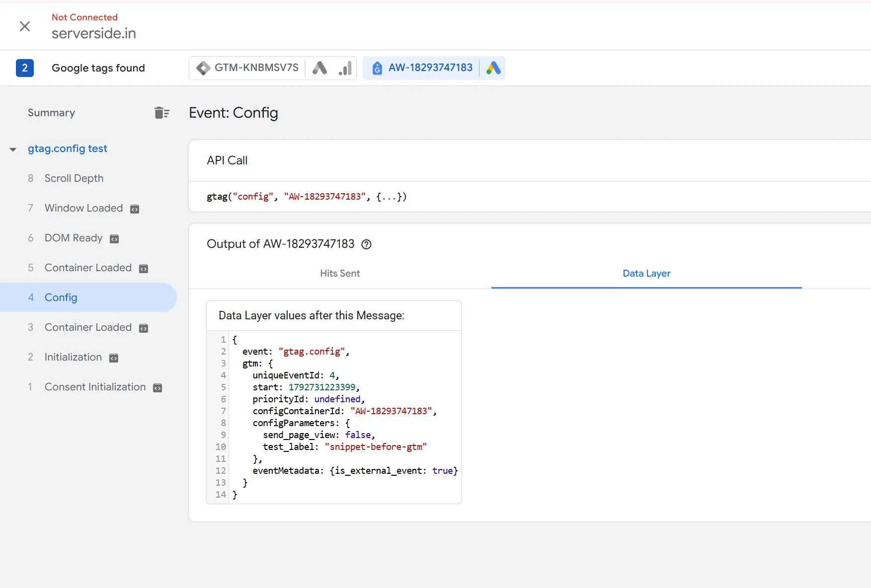Clear events using the trash list icon

click(161, 113)
